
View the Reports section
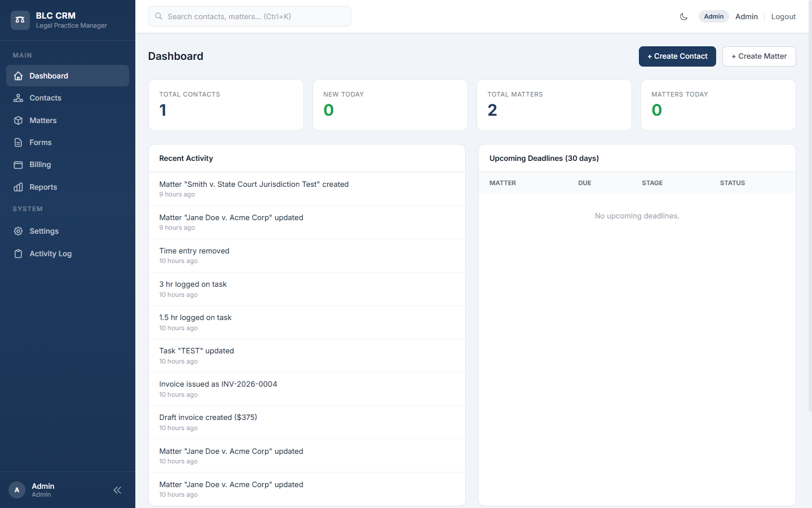[68, 187]
